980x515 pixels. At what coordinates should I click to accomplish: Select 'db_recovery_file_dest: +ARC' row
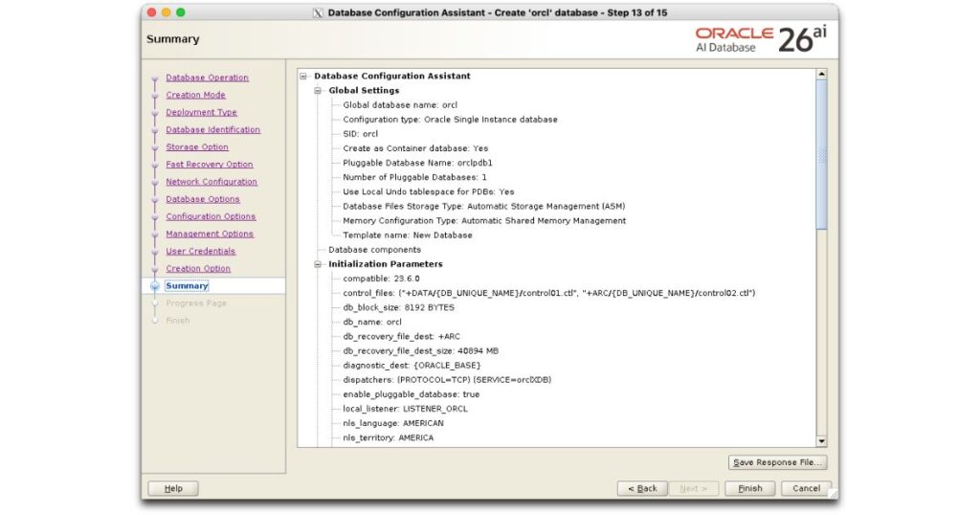tap(401, 337)
